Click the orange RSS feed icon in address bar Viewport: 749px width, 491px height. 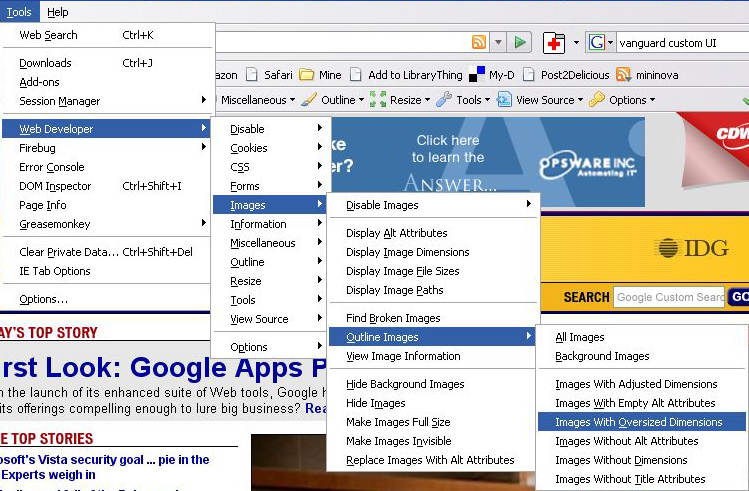[x=479, y=42]
